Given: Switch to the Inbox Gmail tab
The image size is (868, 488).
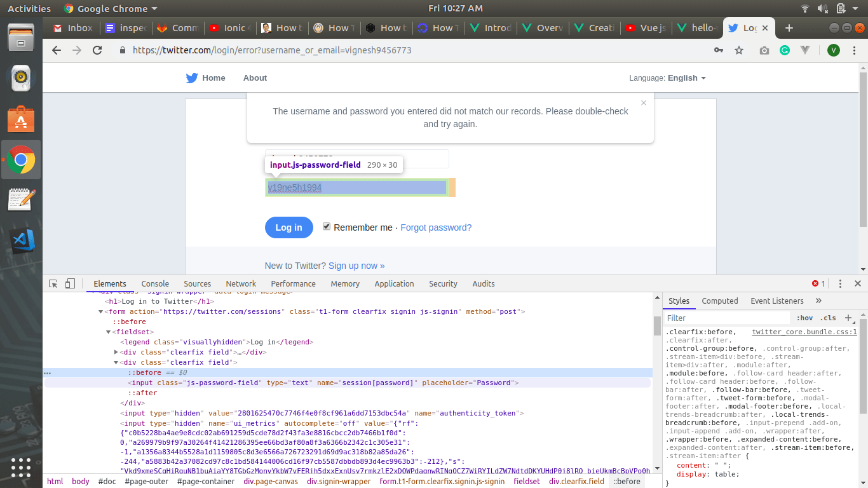Looking at the screenshot, I should 73,28.
